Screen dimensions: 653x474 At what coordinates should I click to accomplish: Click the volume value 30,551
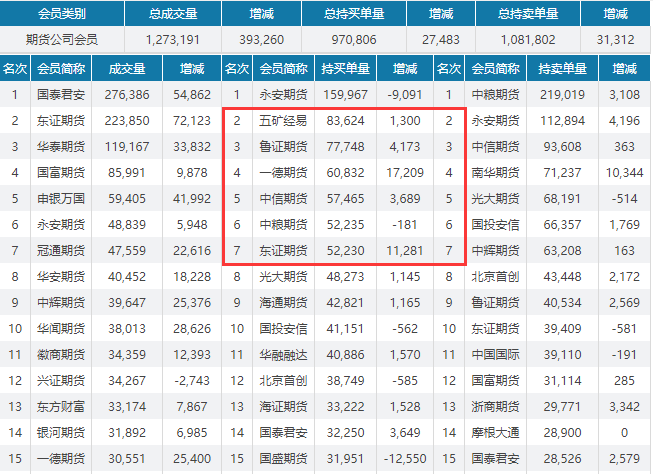(127, 459)
